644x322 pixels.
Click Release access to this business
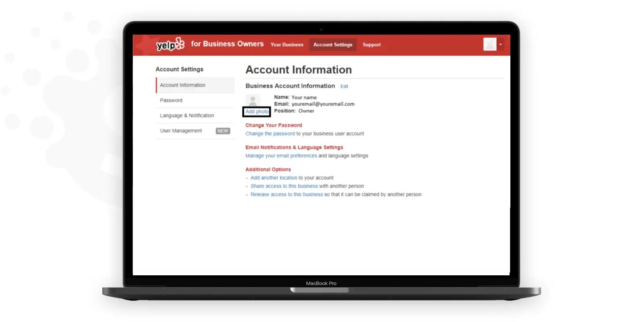[x=287, y=194]
